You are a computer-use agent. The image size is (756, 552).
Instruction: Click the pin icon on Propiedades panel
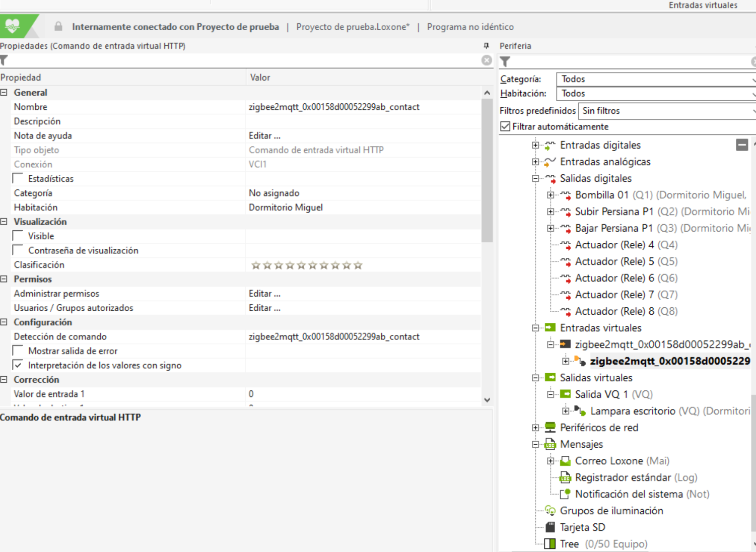tap(486, 46)
